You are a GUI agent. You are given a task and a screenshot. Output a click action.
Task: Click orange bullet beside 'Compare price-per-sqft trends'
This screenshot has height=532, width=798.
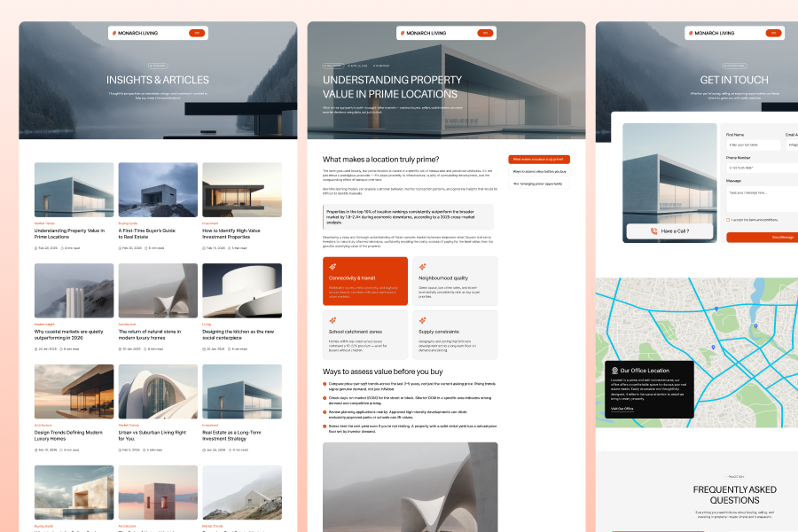point(325,384)
